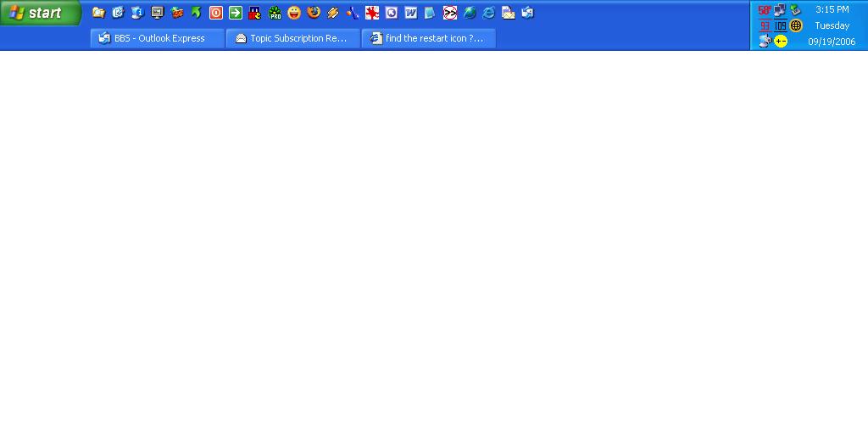Open the light-blue notepad page icon

(430, 13)
